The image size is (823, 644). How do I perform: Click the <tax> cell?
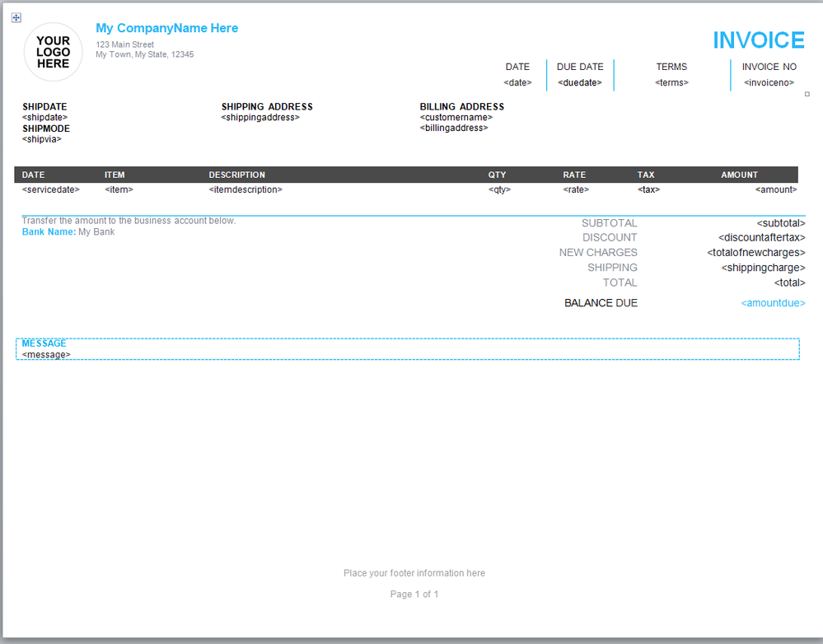(648, 189)
